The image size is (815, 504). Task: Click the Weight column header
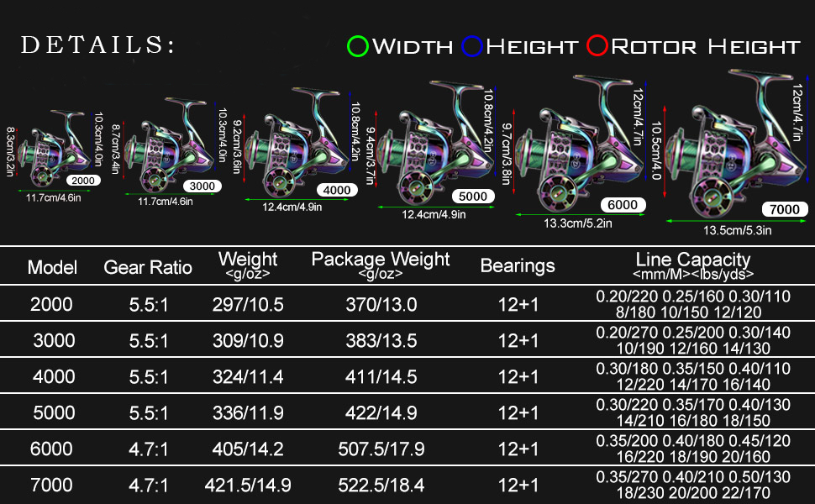[248, 265]
